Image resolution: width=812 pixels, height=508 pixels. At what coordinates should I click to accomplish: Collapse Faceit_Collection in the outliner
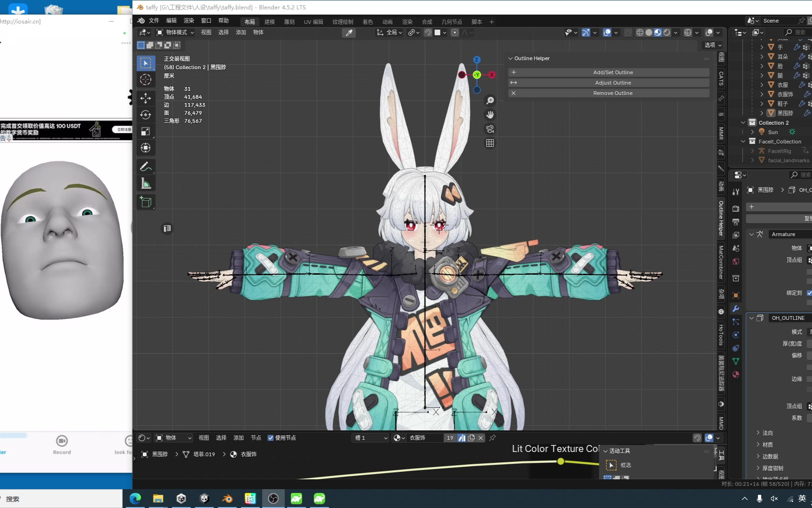tap(743, 142)
